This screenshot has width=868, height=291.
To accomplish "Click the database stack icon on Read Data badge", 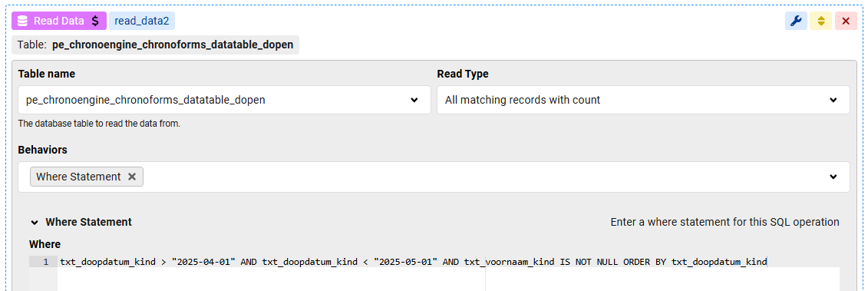I will tap(23, 21).
